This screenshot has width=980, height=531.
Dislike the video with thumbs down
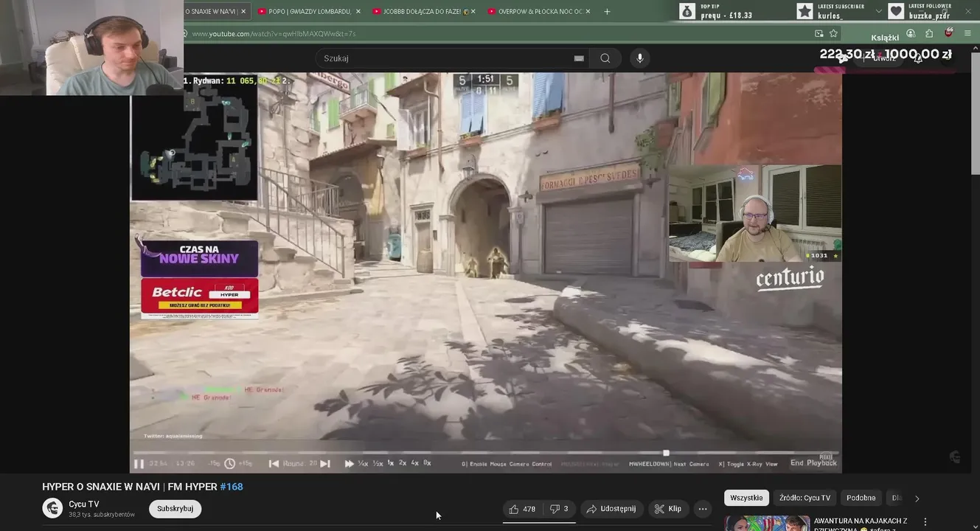coord(559,509)
